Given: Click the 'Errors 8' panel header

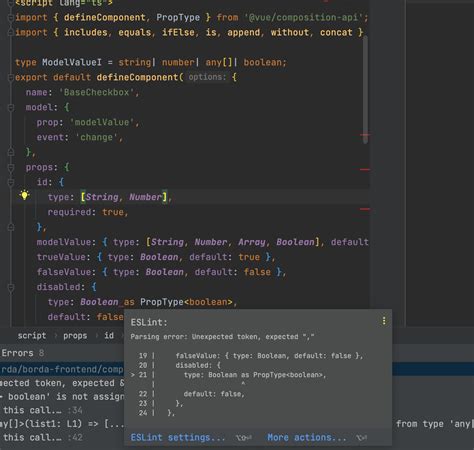Looking at the screenshot, I should pyautogui.click(x=22, y=353).
